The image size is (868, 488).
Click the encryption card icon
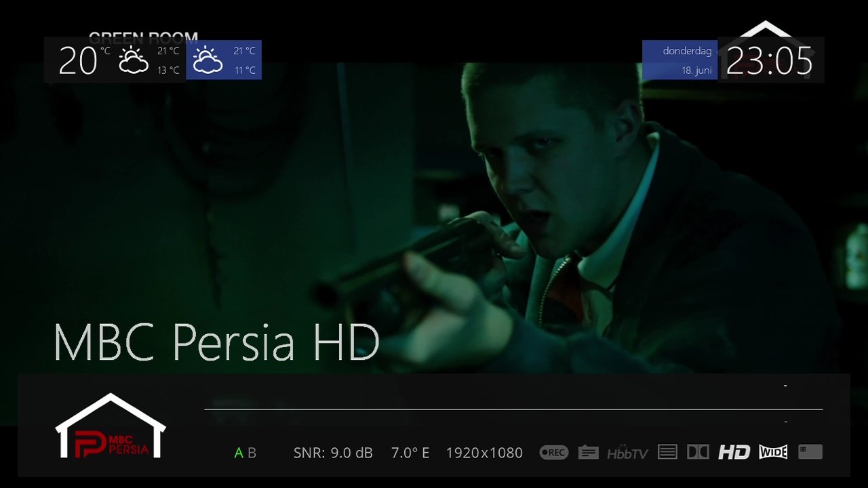[810, 452]
